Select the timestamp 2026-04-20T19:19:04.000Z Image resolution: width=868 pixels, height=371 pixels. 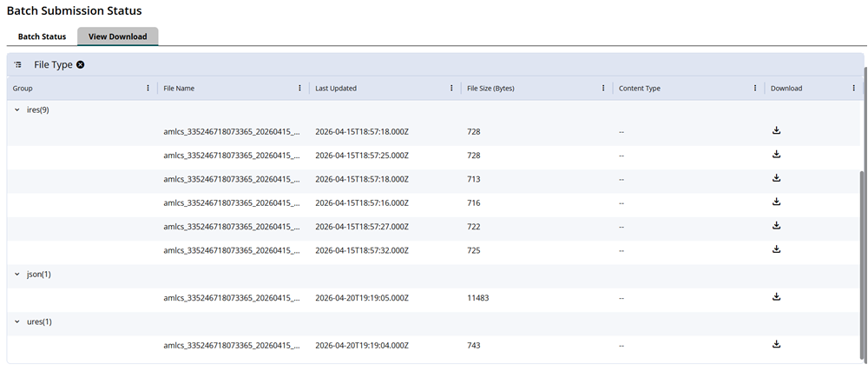[362, 346]
